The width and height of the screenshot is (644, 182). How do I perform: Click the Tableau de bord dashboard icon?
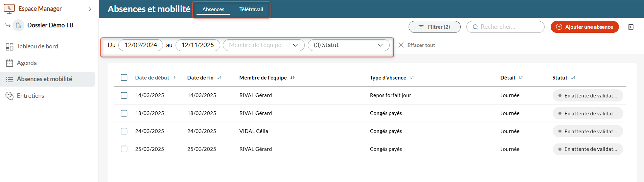click(9, 47)
